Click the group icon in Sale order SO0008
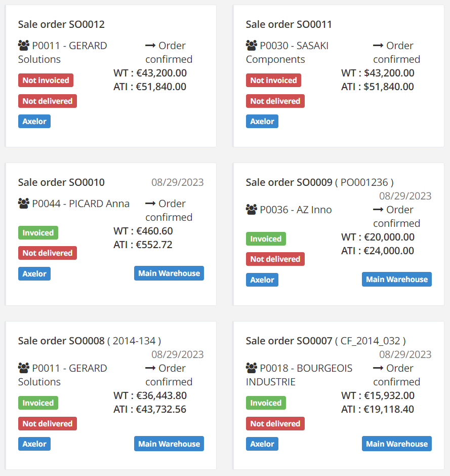450x476 pixels. click(x=24, y=368)
